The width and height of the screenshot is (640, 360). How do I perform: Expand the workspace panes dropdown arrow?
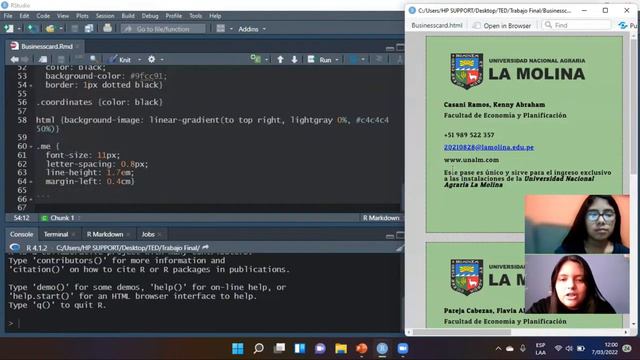click(x=231, y=29)
